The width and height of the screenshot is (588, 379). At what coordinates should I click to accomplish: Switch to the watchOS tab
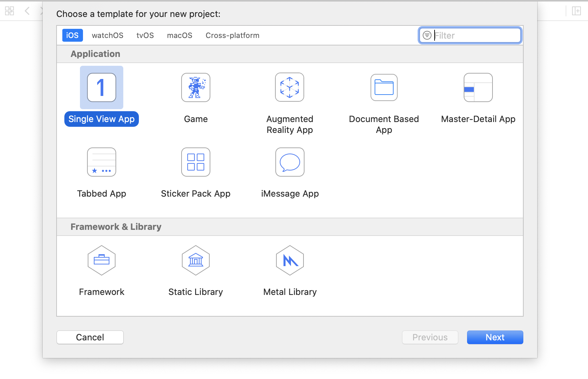coord(107,35)
